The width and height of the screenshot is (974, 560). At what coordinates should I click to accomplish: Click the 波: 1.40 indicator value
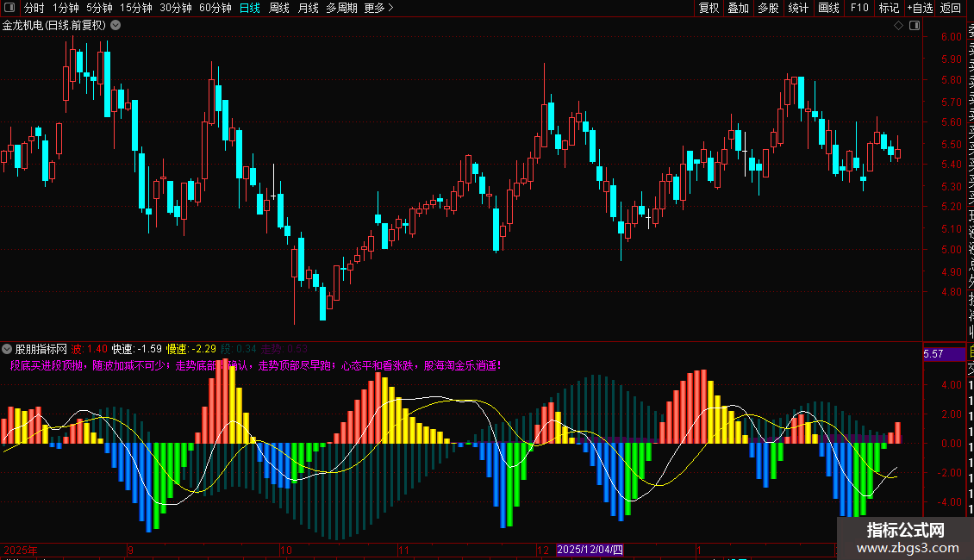89,349
